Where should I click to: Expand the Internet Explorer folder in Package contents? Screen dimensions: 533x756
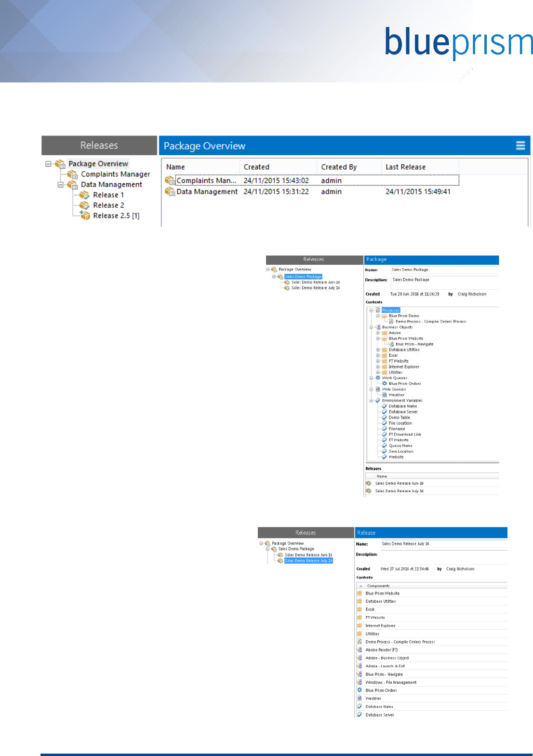coord(378,366)
